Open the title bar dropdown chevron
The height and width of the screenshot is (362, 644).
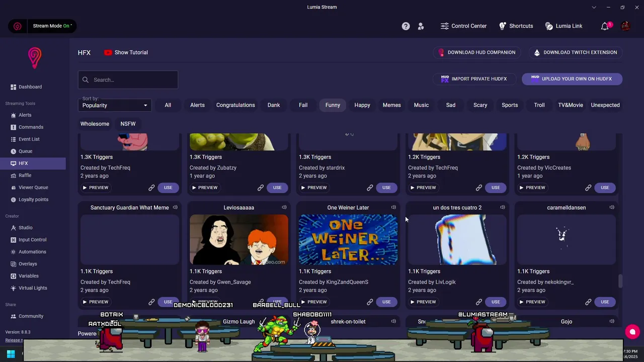pyautogui.click(x=594, y=7)
